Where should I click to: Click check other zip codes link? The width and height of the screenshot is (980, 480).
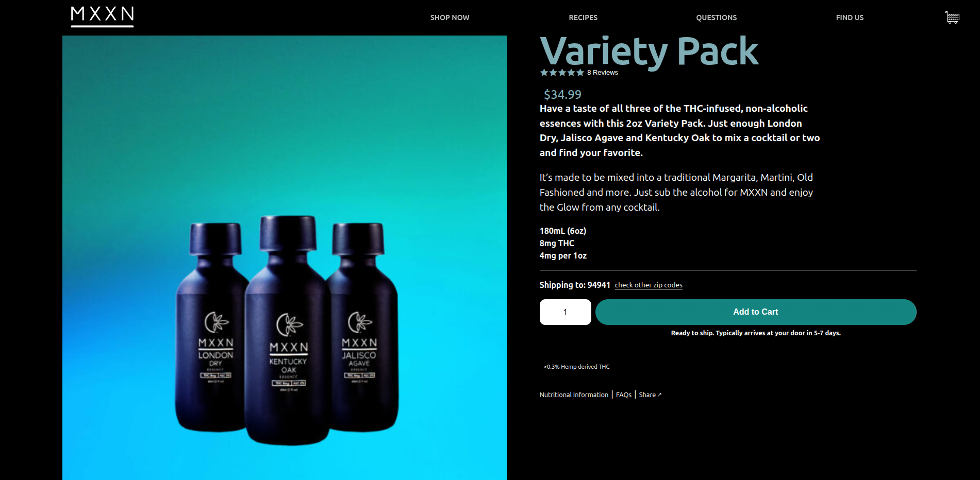pyautogui.click(x=649, y=285)
